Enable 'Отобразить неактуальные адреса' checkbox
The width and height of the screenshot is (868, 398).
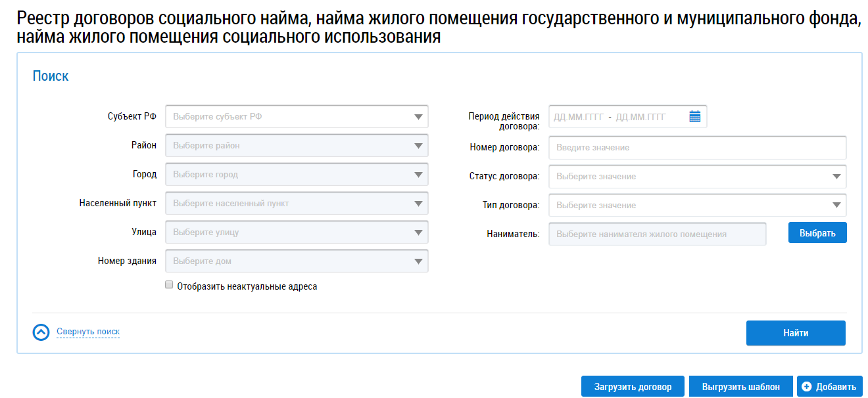coord(169,286)
